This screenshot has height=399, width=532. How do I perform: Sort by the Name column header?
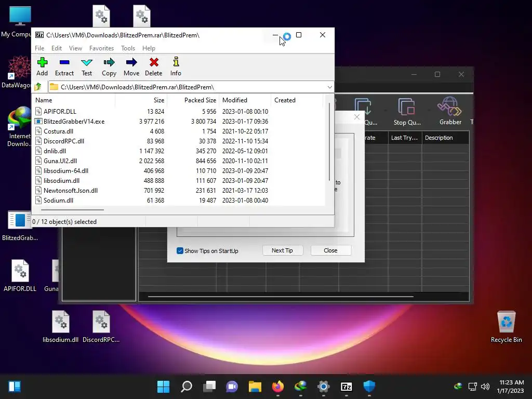[74, 100]
